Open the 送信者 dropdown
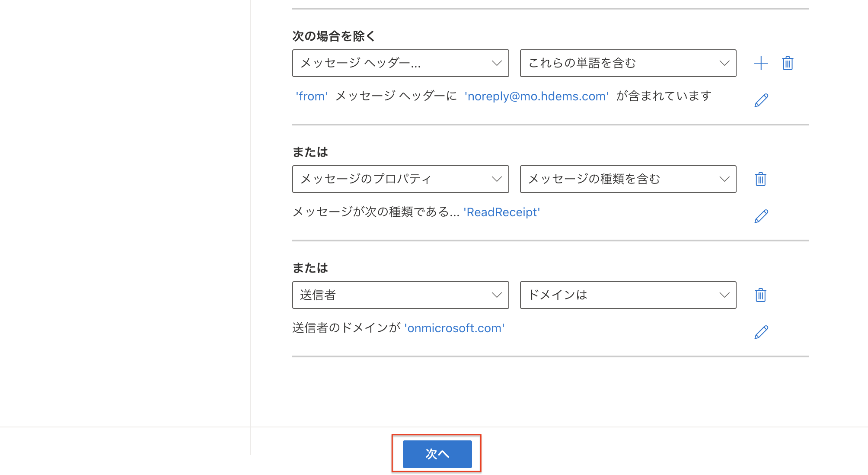This screenshot has width=868, height=475. [x=401, y=295]
